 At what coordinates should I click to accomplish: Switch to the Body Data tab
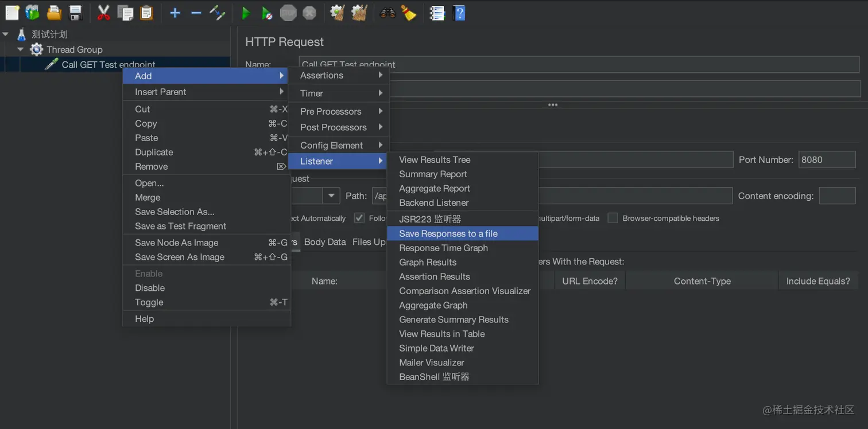coord(324,242)
